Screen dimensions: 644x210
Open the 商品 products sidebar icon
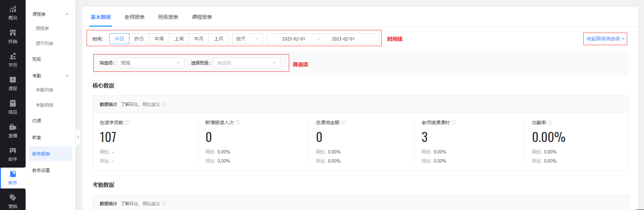[x=13, y=107]
